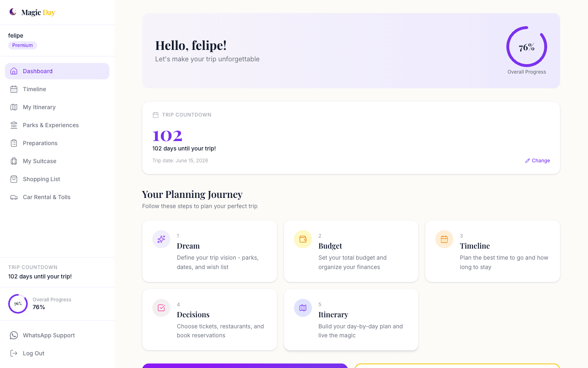The height and width of the screenshot is (368, 588).
Task: Select the Timeline step card
Action: [492, 251]
